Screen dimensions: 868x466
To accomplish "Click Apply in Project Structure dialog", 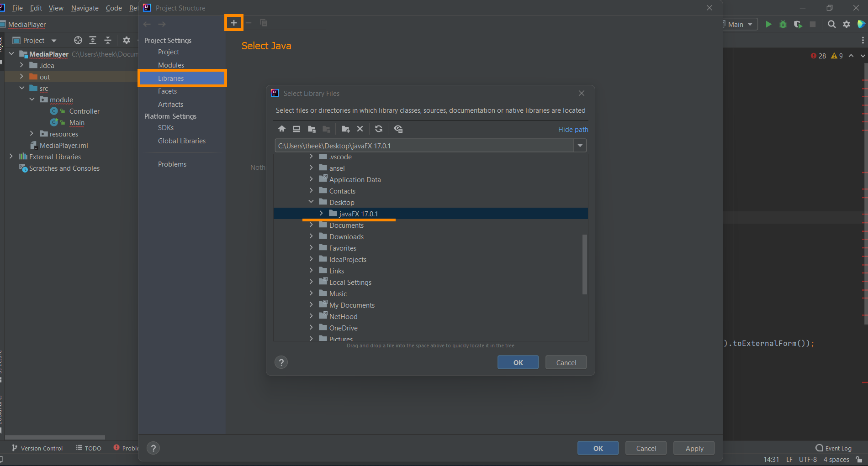I will tap(694, 448).
